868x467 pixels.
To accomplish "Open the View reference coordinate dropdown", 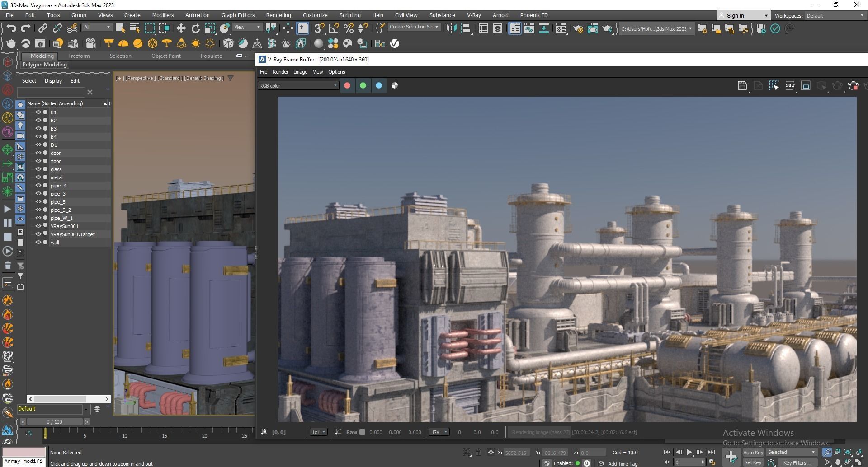I will point(247,27).
